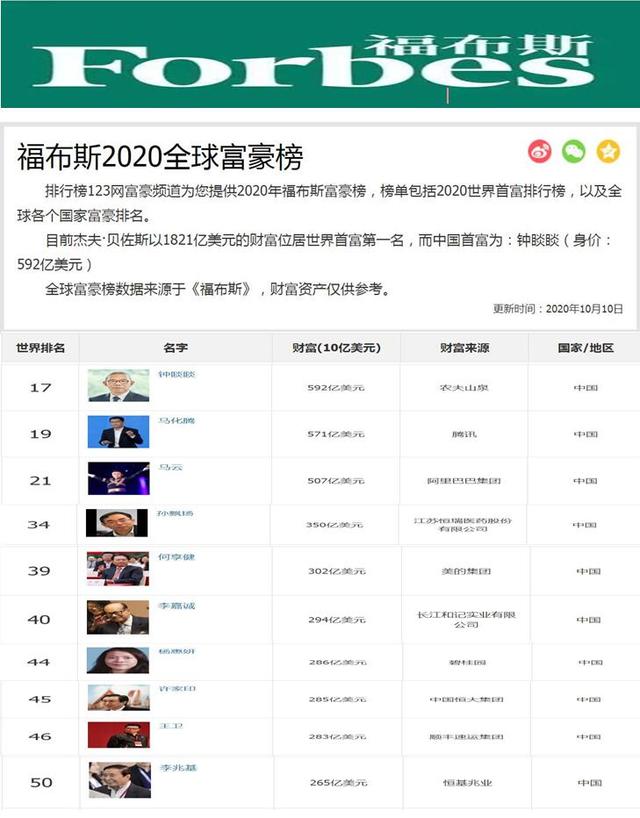This screenshot has height=818, width=640.
Task: Click the 腾讯 wealth source cell
Action: (x=464, y=434)
